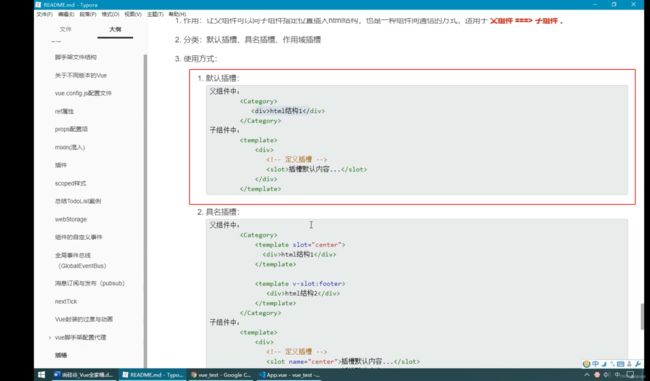Screen dimensions: 650x381
Task: Jump to props配置项 outline heading
Action: pyautogui.click(x=71, y=129)
